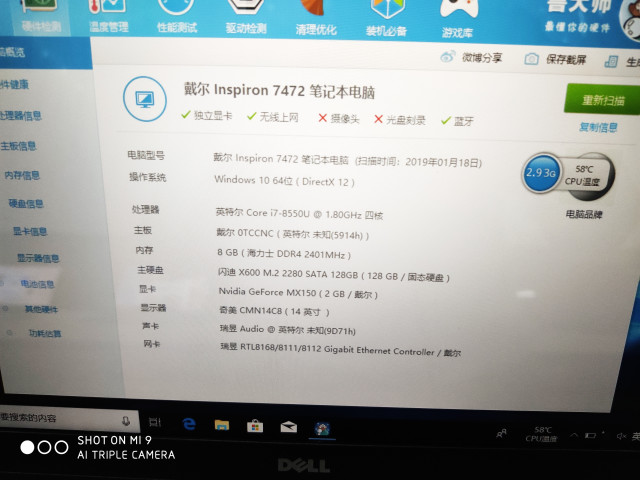
Task: Click the 无线上网 wireless check indicator
Action: 273,117
